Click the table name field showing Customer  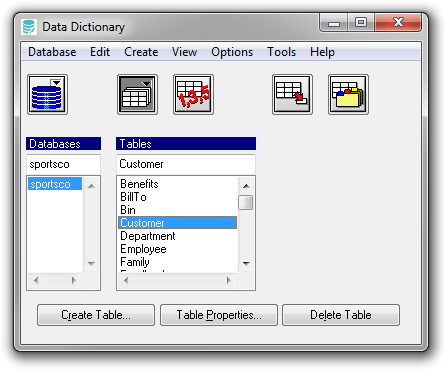(186, 164)
